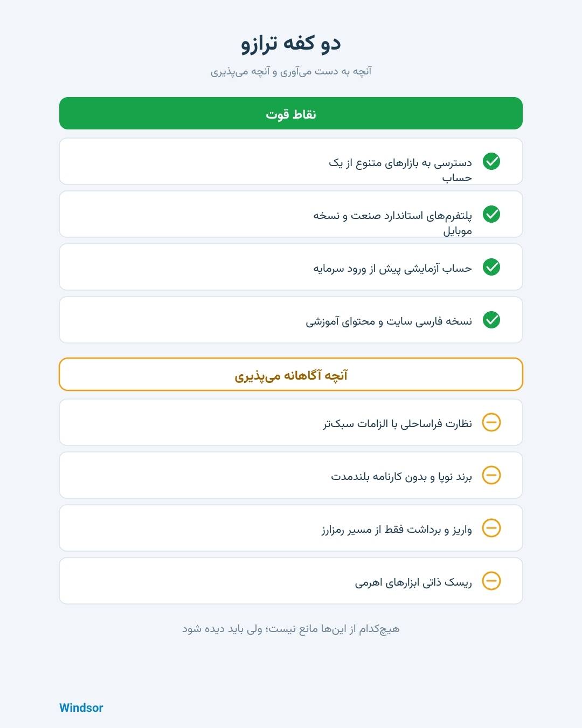Click minus circle for ریسک ذاتی ابزارهای اهرمی
The height and width of the screenshot is (728, 582).
point(491,581)
